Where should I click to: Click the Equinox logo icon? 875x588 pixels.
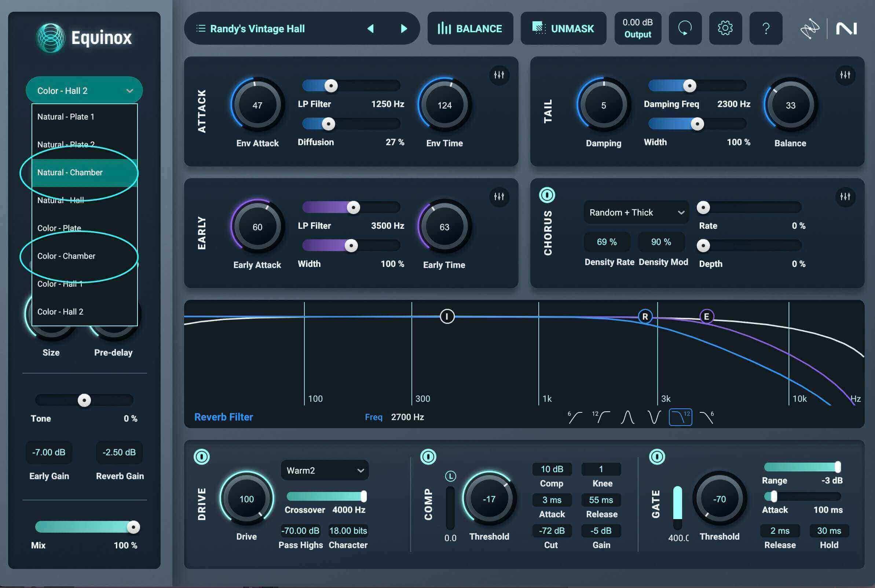tap(50, 37)
